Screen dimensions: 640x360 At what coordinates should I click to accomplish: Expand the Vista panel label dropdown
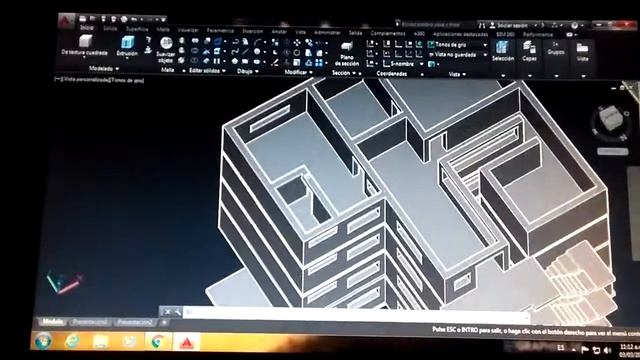click(x=457, y=74)
